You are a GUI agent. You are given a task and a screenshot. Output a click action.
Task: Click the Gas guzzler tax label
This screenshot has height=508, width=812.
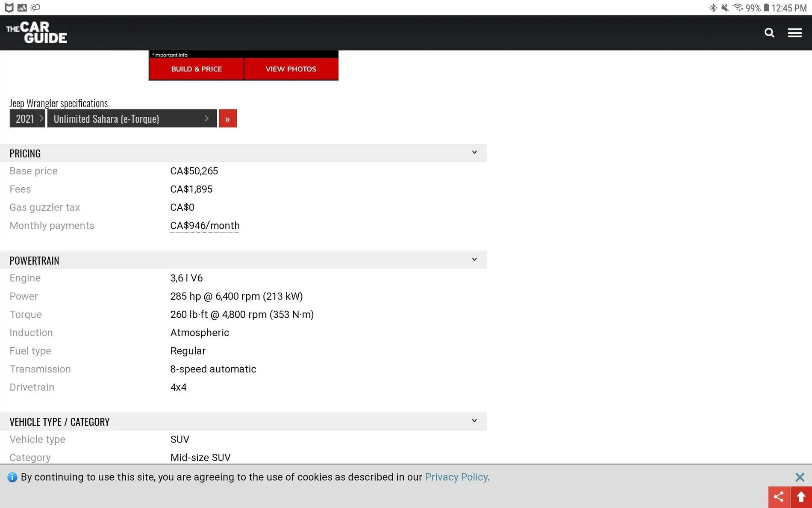click(44, 207)
